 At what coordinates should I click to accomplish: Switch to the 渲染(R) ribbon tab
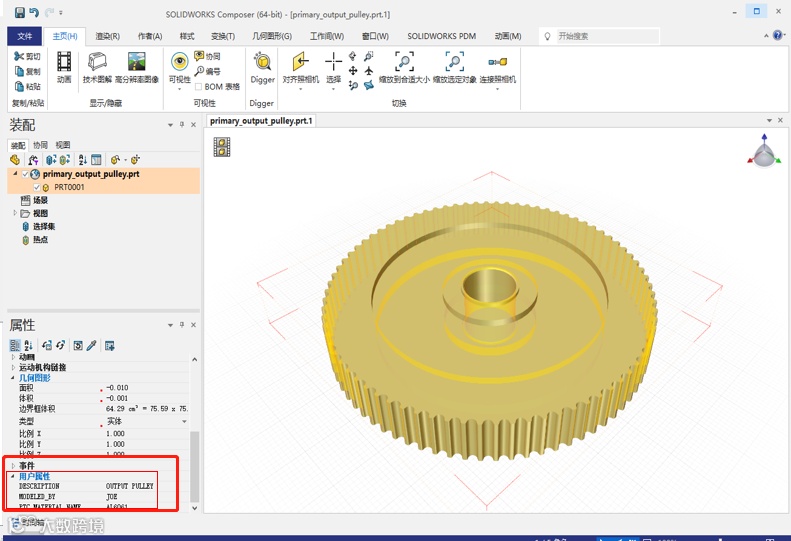coord(107,36)
